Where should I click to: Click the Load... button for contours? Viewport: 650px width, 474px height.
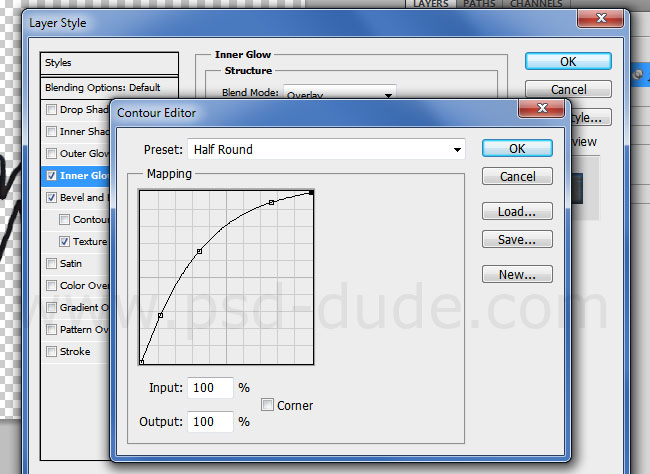[516, 211]
